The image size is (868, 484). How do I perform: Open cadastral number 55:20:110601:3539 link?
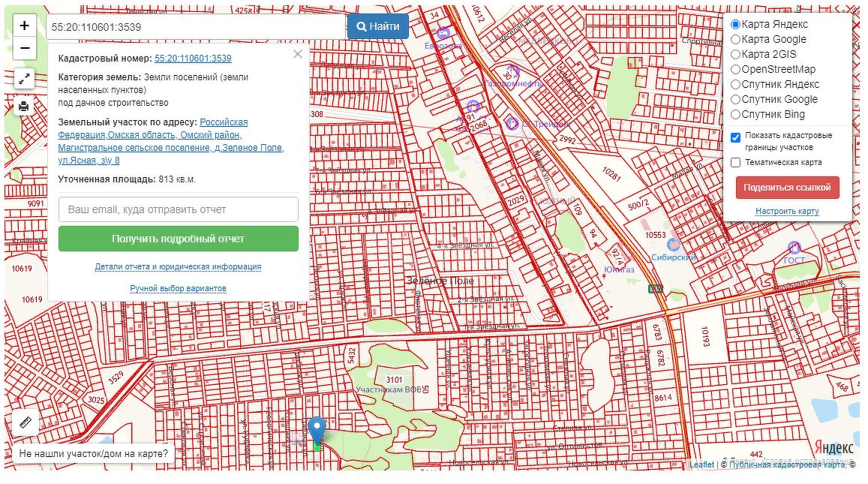tap(194, 58)
